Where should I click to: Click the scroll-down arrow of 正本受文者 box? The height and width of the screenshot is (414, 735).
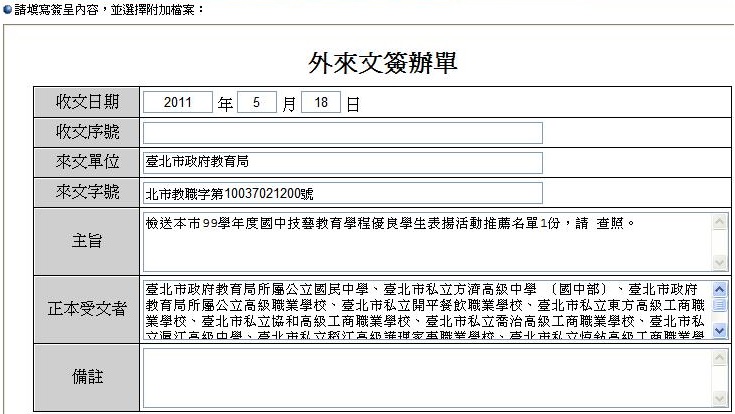tap(720, 331)
